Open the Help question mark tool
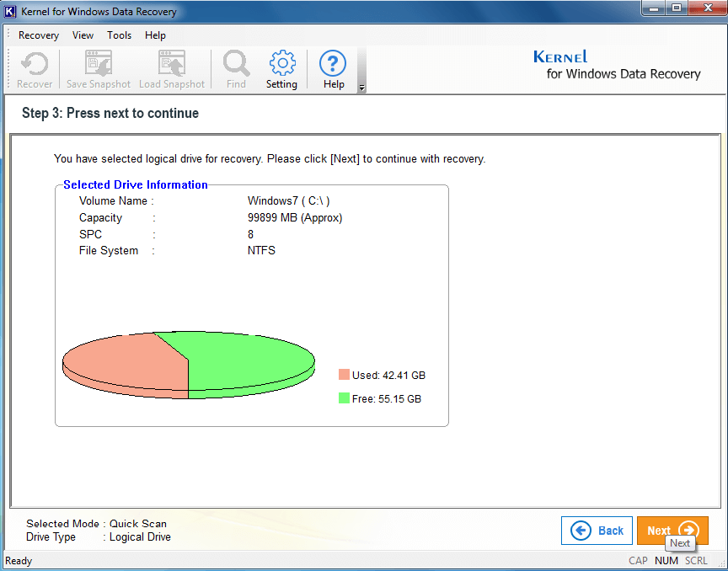Image resolution: width=728 pixels, height=571 pixels. [334, 70]
